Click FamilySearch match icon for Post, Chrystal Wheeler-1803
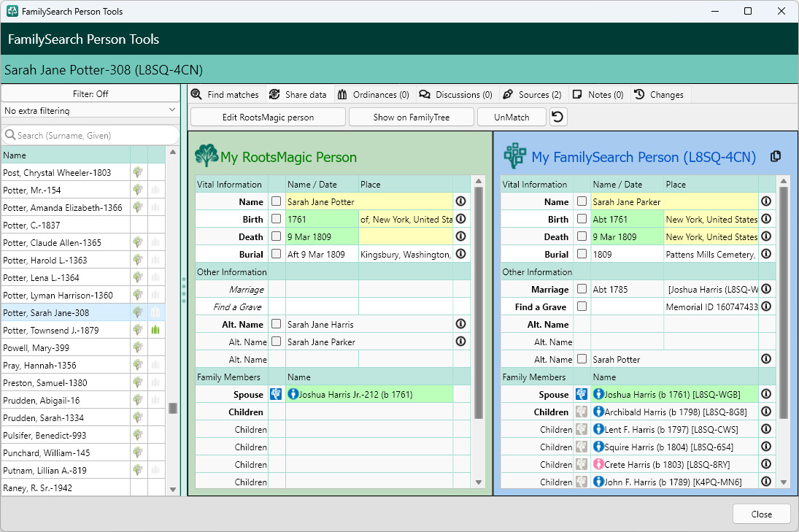This screenshot has height=532, width=799. click(x=138, y=172)
